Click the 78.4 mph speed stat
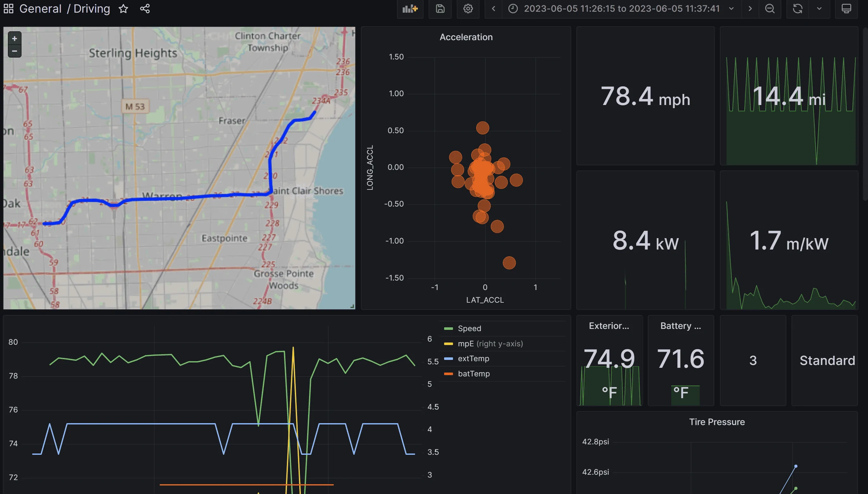 (x=645, y=96)
